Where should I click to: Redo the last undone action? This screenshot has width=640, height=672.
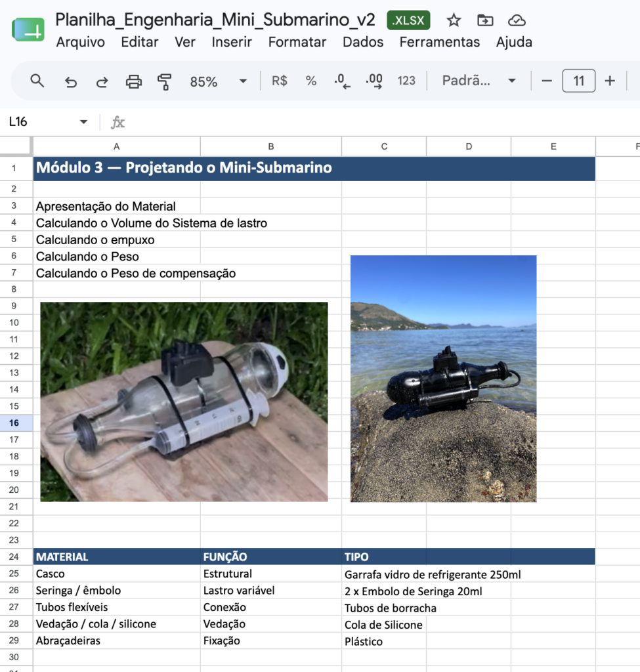(x=102, y=81)
